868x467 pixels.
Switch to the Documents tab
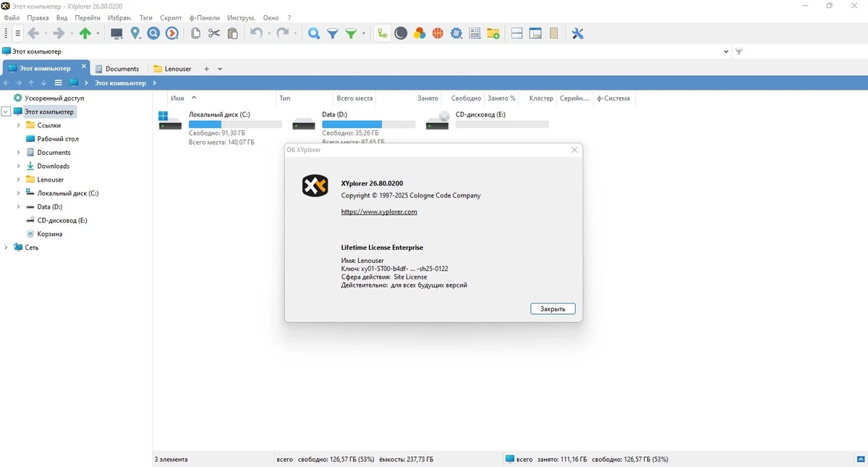tap(116, 69)
